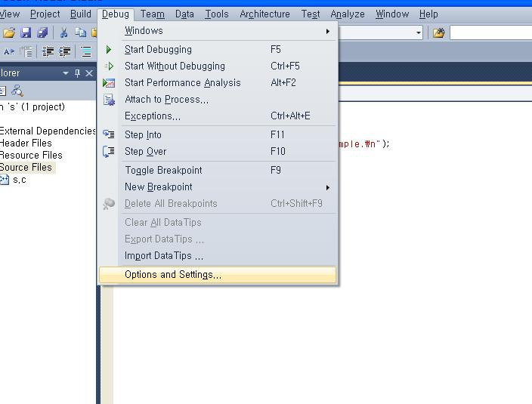Toggle auto-hide pin on Solution Explorer

(x=77, y=73)
